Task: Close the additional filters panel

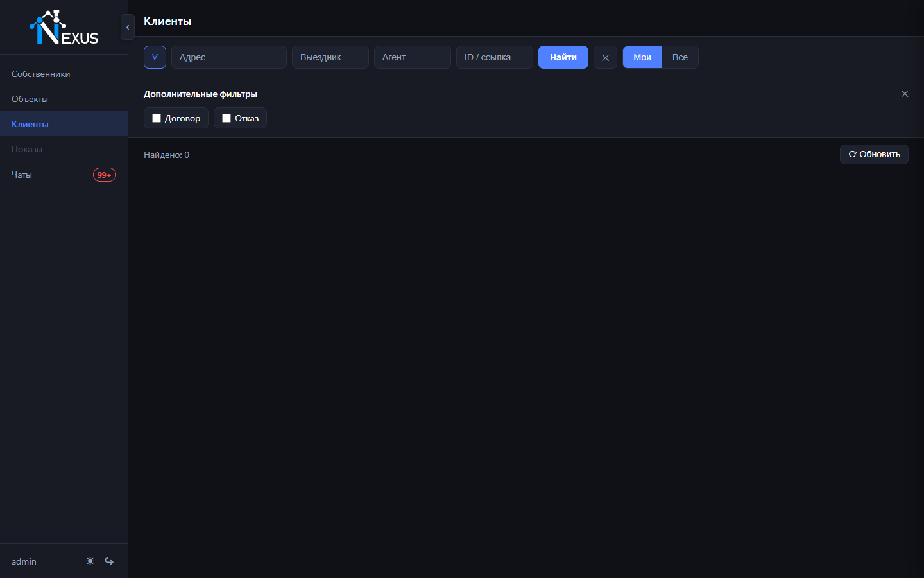Action: point(905,94)
